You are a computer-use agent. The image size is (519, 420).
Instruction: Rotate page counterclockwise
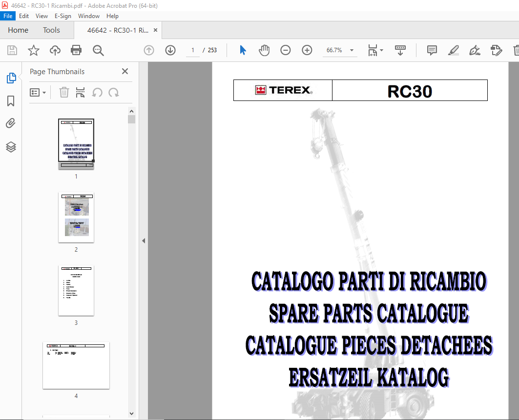(97, 92)
